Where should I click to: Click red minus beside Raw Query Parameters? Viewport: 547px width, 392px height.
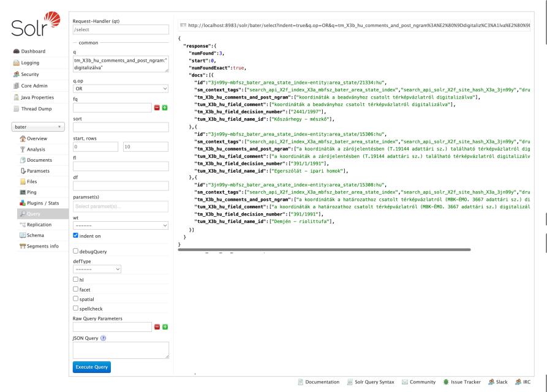[156, 328]
